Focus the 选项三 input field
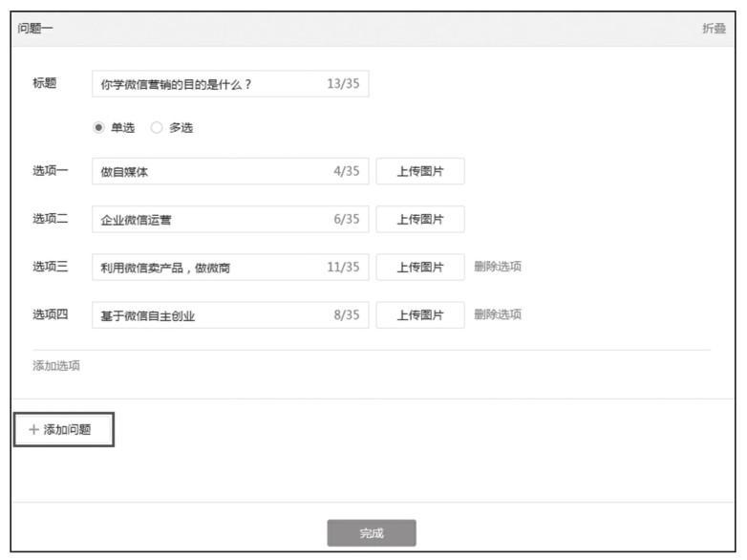747x560 pixels. (230, 267)
